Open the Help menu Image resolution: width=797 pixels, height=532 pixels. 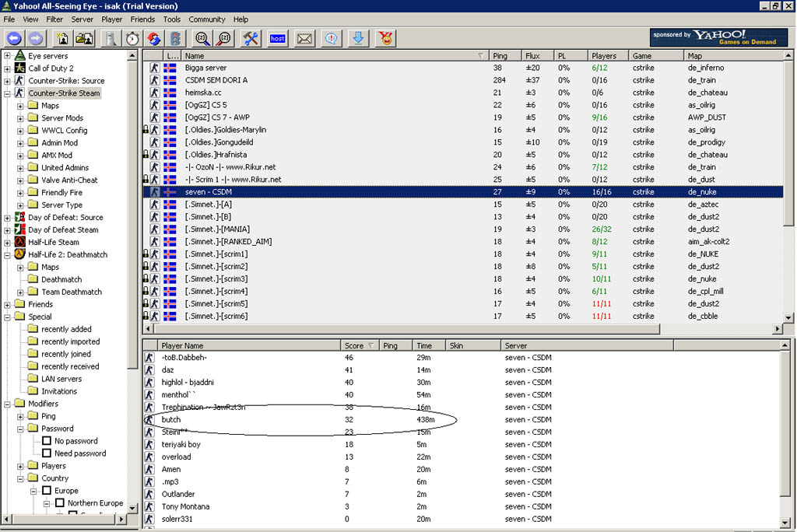click(241, 19)
